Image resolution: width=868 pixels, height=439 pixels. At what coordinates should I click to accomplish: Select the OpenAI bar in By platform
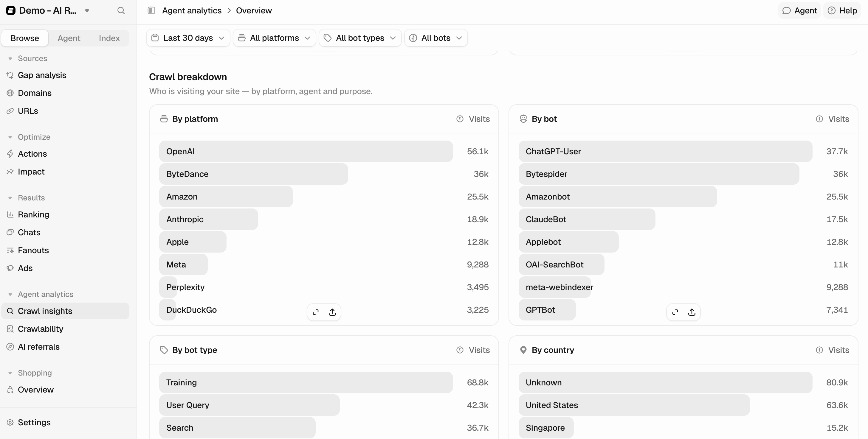coord(306,152)
